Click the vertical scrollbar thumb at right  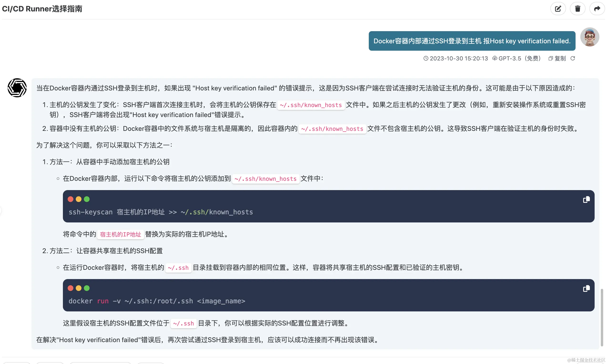click(602, 317)
